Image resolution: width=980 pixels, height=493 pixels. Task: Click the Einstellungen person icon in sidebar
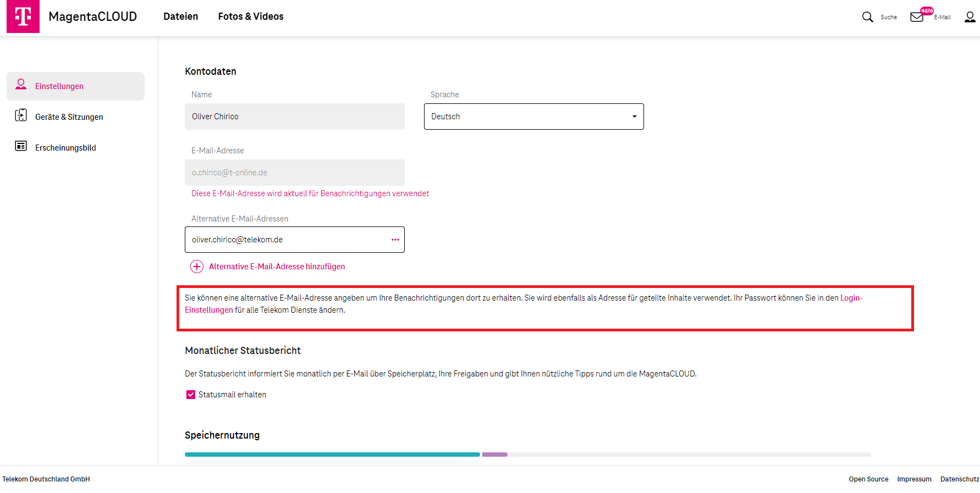coord(21,84)
